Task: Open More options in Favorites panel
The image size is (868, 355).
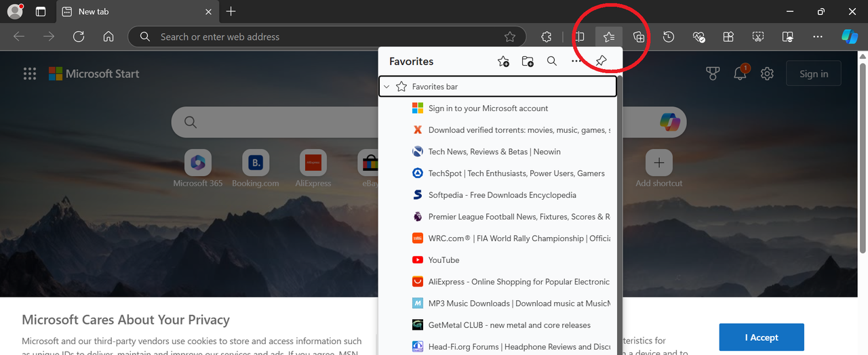Action: 576,62
